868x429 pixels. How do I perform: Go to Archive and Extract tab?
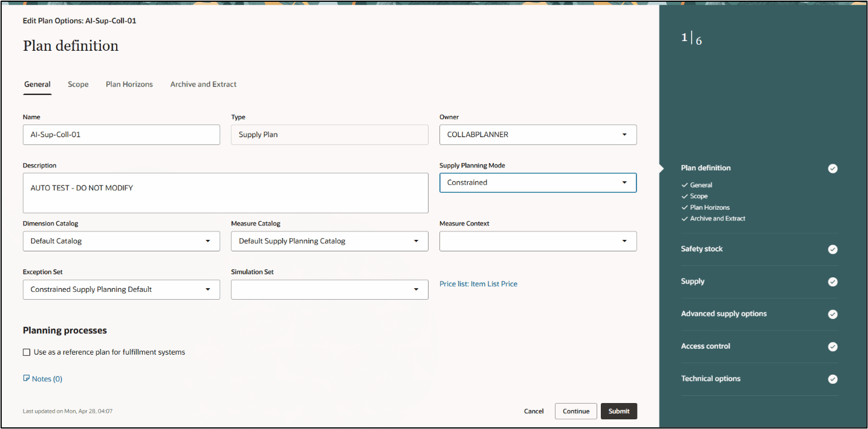tap(203, 85)
